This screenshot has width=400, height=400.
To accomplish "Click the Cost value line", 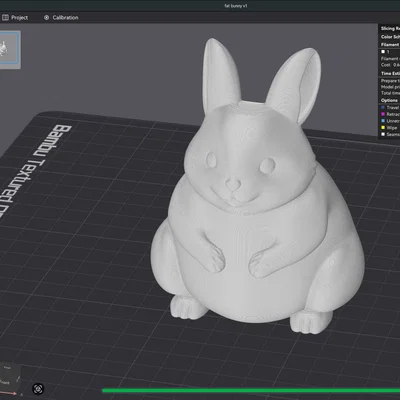I will pyautogui.click(x=390, y=65).
